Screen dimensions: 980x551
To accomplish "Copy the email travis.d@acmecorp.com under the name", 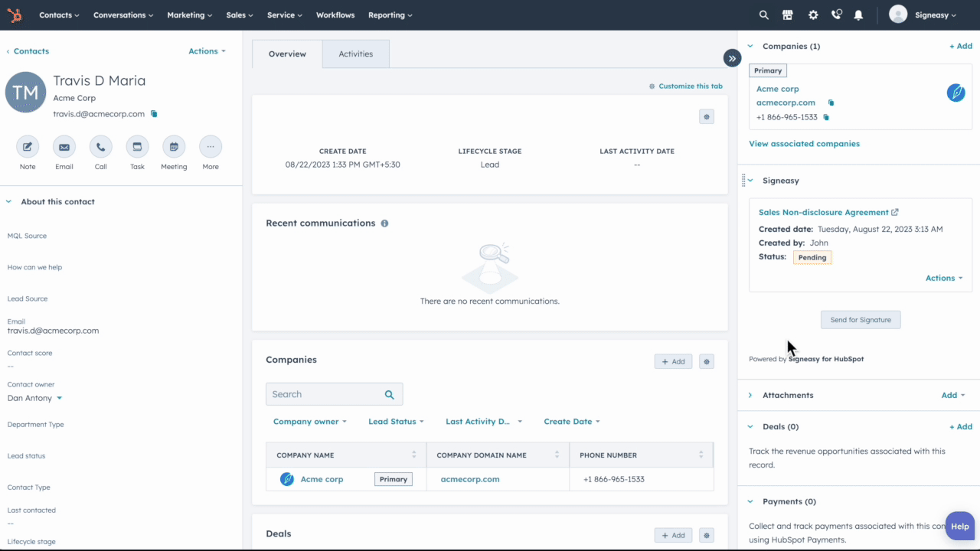I will (x=154, y=114).
